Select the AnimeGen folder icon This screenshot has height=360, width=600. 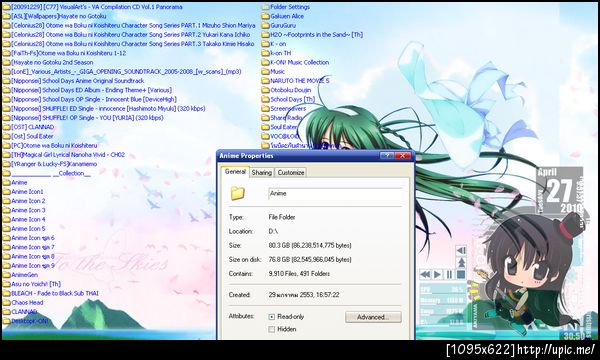pyautogui.click(x=7, y=275)
